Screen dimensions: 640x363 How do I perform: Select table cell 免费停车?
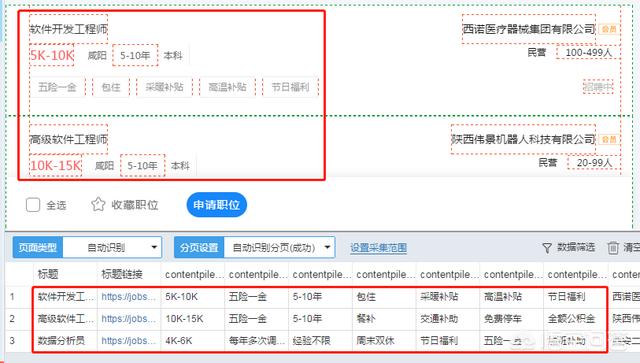502,319
